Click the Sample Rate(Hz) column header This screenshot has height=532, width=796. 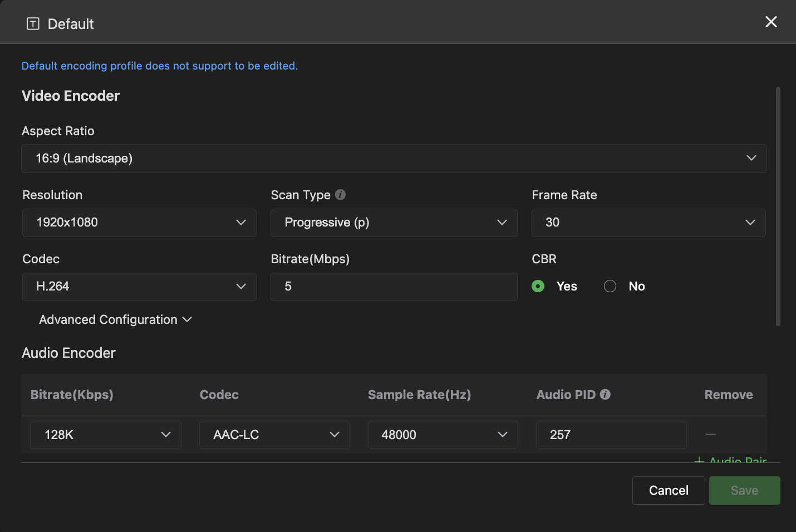coord(419,395)
